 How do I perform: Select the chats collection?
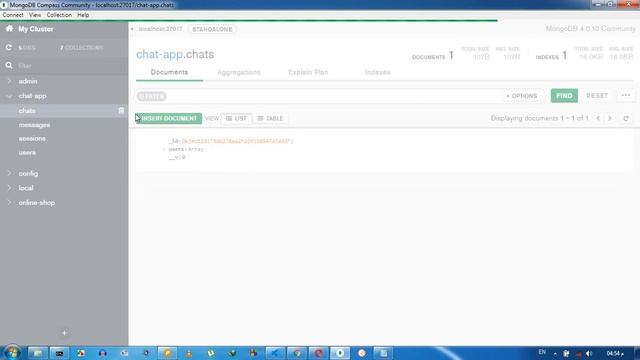click(27, 111)
